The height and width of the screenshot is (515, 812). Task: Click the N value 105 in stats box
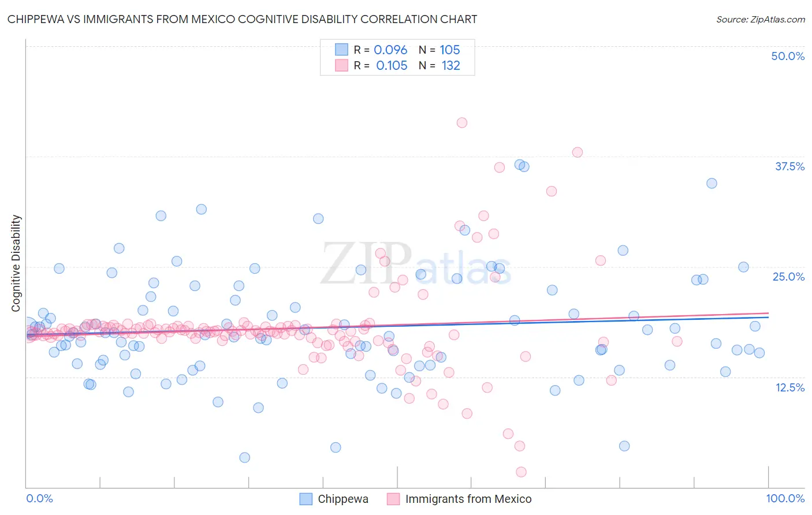coord(450,50)
